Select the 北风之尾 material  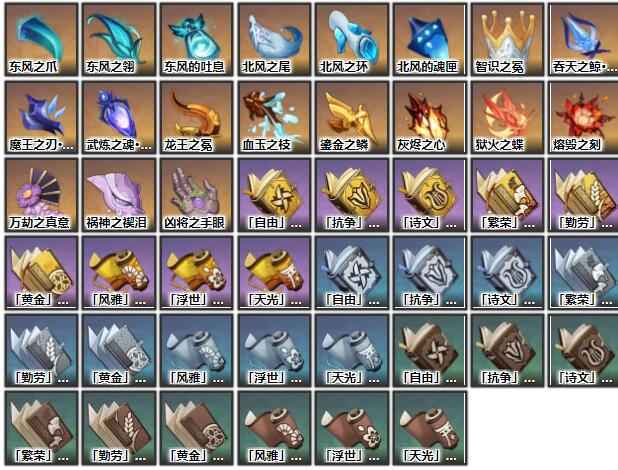[274, 39]
